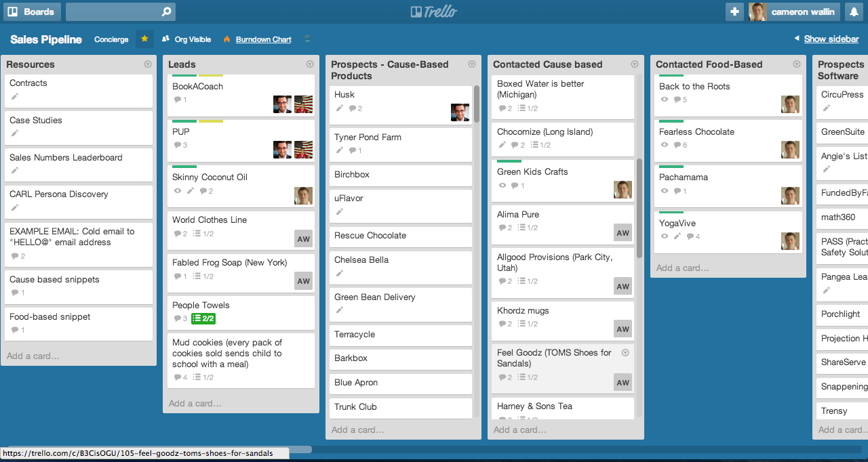
Task: Click the Boards icon in header
Action: 12,12
